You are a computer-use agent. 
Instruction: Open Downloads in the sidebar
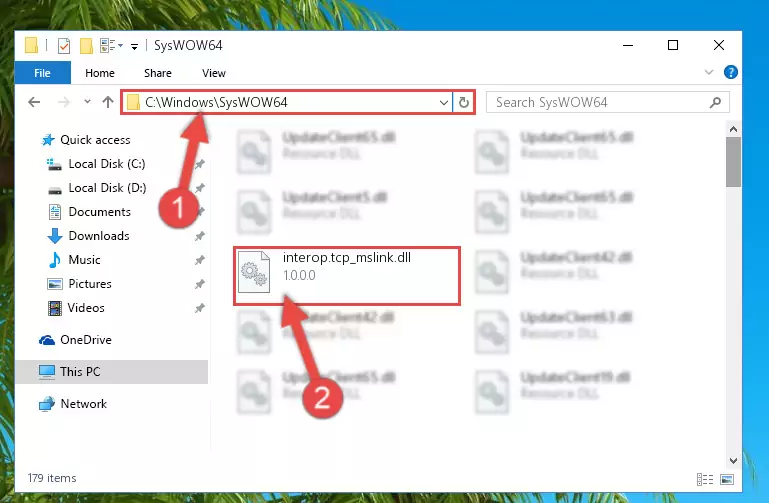coord(89,236)
